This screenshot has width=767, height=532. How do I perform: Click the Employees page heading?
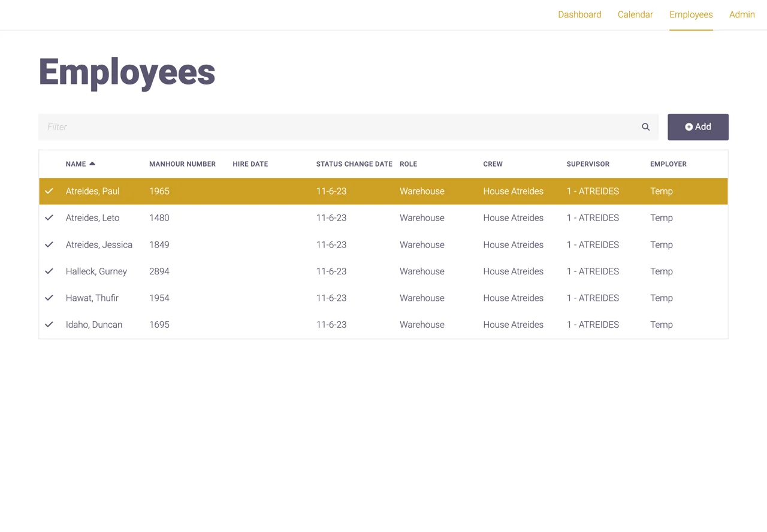(x=127, y=72)
